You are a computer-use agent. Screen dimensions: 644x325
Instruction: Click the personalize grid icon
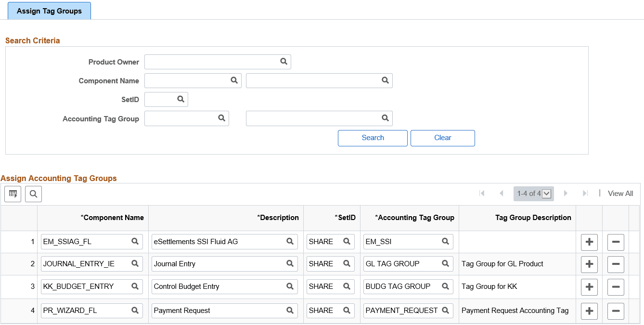click(x=13, y=194)
